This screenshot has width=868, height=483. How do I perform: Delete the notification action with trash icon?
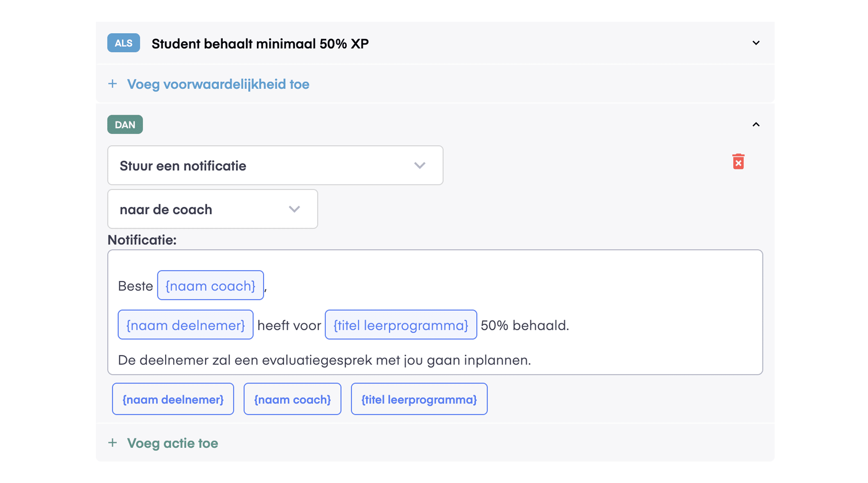[738, 162]
